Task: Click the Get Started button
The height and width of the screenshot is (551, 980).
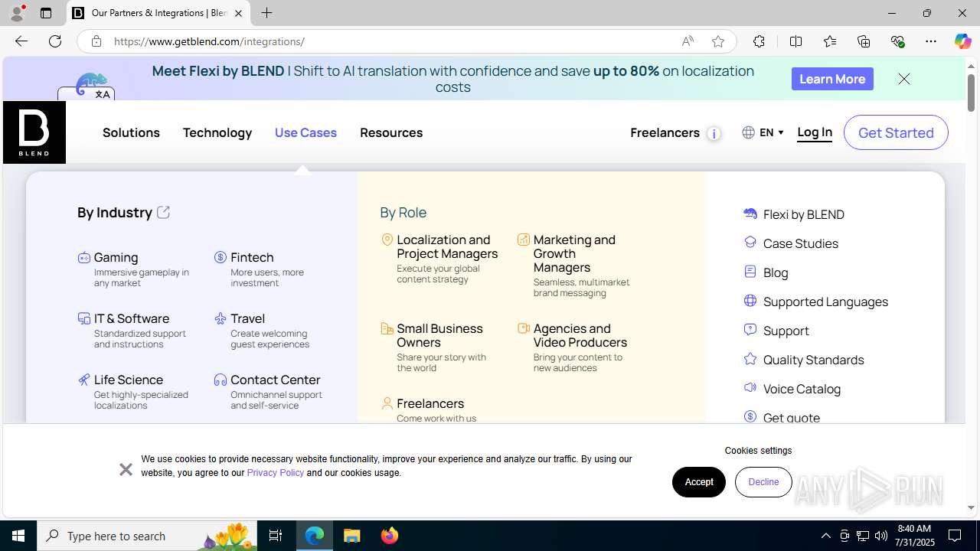Action: pos(896,132)
